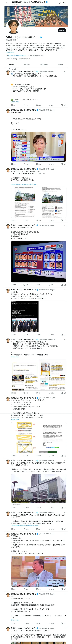Follow this account
The width and height of the screenshot is (72, 644).
pyautogui.click(x=62, y=30)
